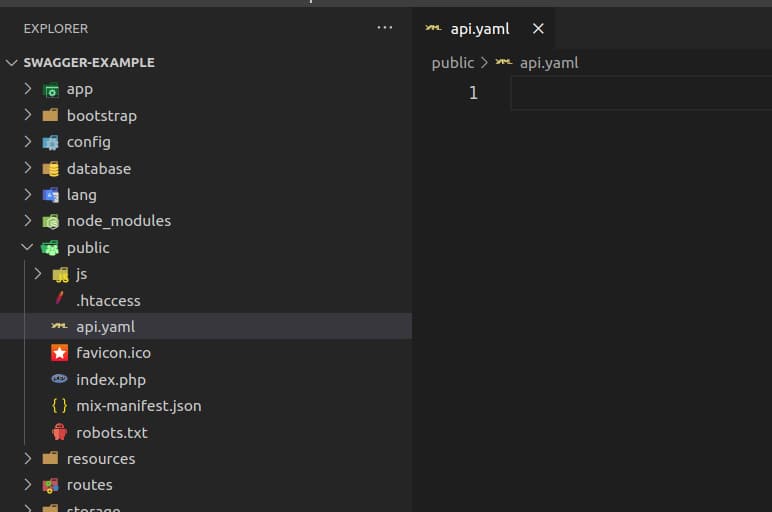Select the database folder label
This screenshot has height=512, width=772.
coord(99,169)
